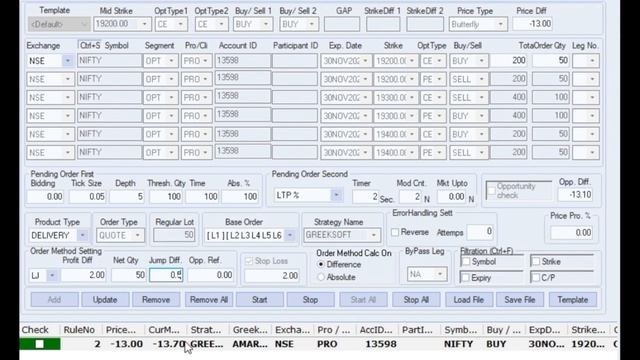Image resolution: width=640 pixels, height=360 pixels.
Task: Open the Base Order dropdown
Action: pyautogui.click(x=290, y=235)
